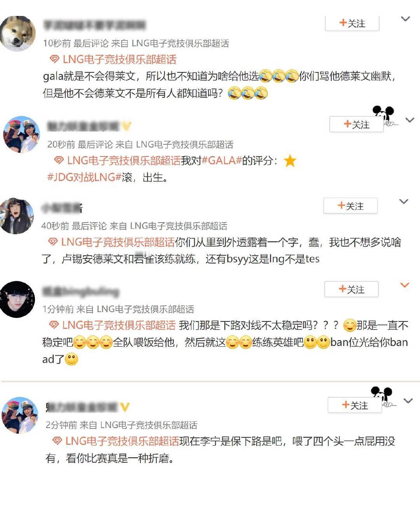Click the +关注 button on the last post

pyautogui.click(x=355, y=405)
